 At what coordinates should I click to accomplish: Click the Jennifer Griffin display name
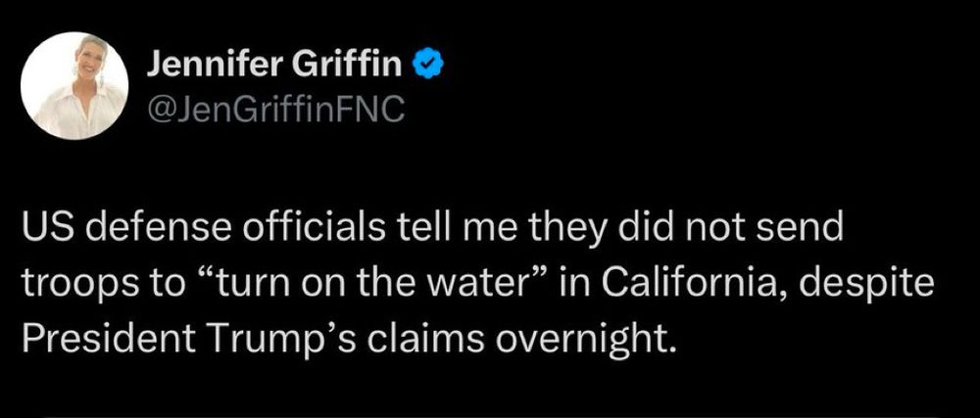[274, 67]
